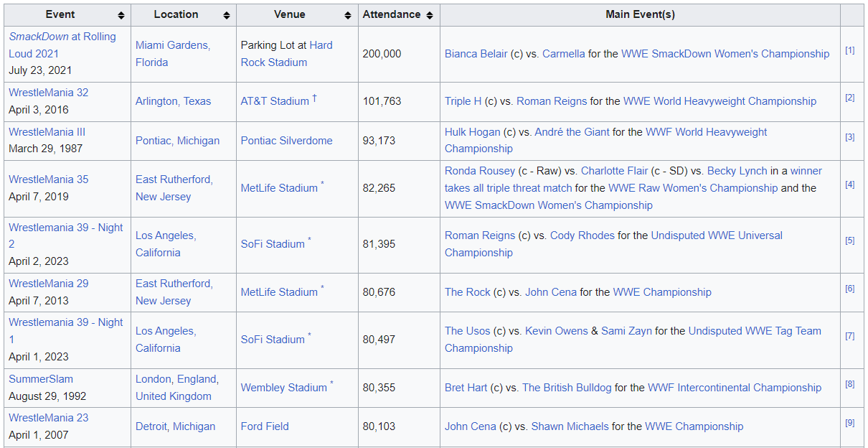Click Hulk Hogan wrestler link

(x=474, y=131)
